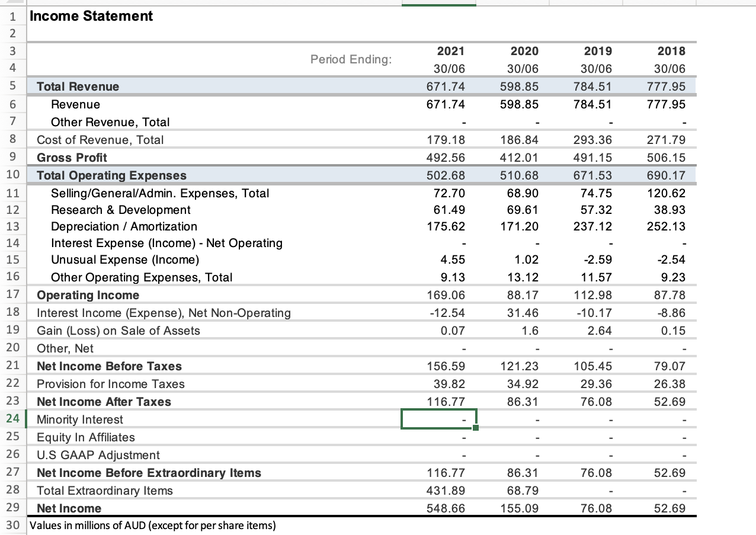Screen dimensions: 756x535
Task: Select the Depreciation / Amortization value 175.62
Action: click(450, 226)
